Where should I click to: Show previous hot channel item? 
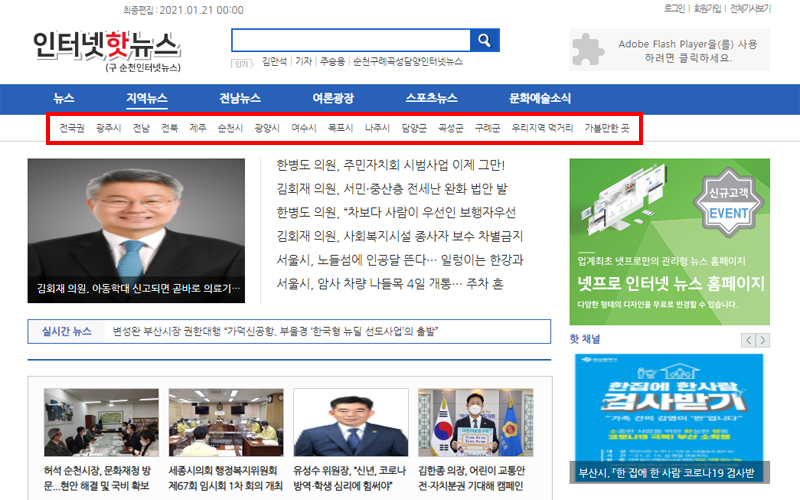pos(748,340)
